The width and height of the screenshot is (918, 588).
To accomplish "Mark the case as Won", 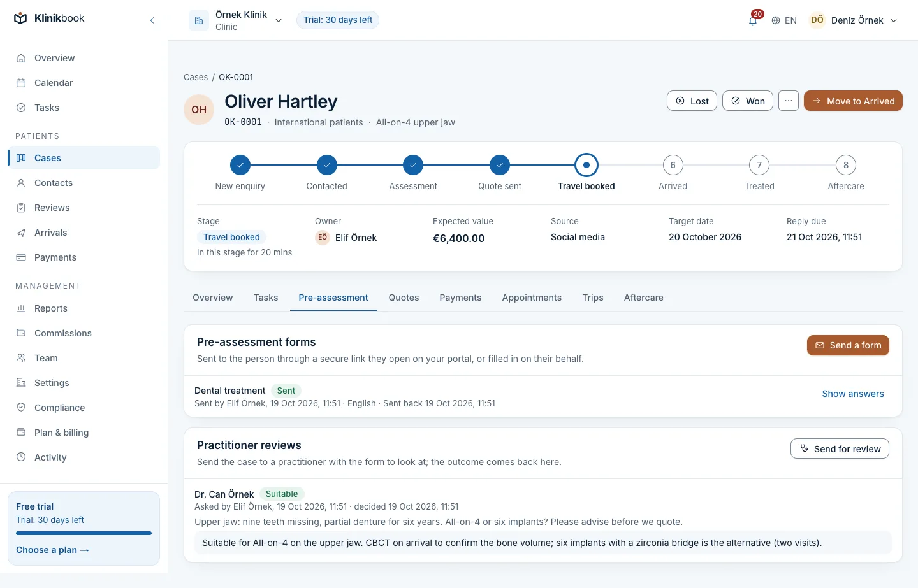I will click(x=748, y=101).
